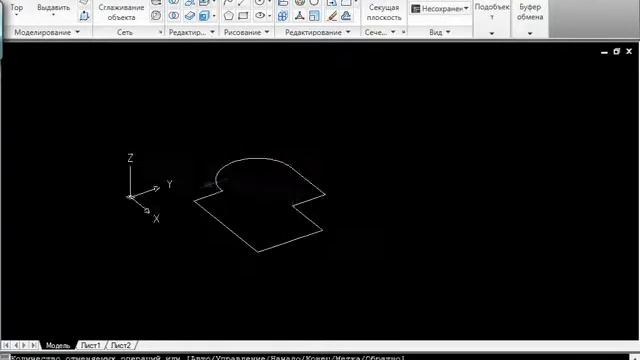Switch to the Модель tab
Screen dimensions: 640x360
[x=58, y=345]
